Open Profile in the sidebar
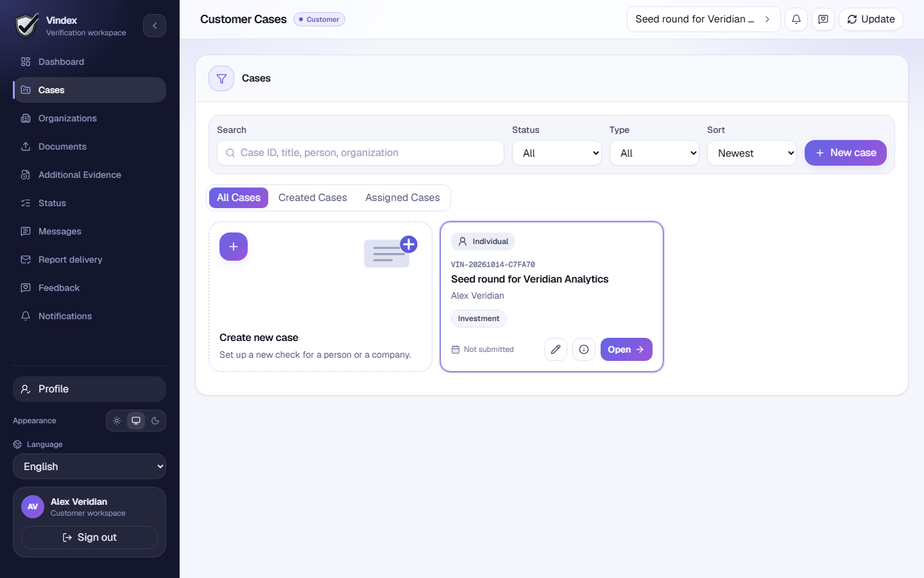Screen dimensions: 924x578 pos(89,389)
